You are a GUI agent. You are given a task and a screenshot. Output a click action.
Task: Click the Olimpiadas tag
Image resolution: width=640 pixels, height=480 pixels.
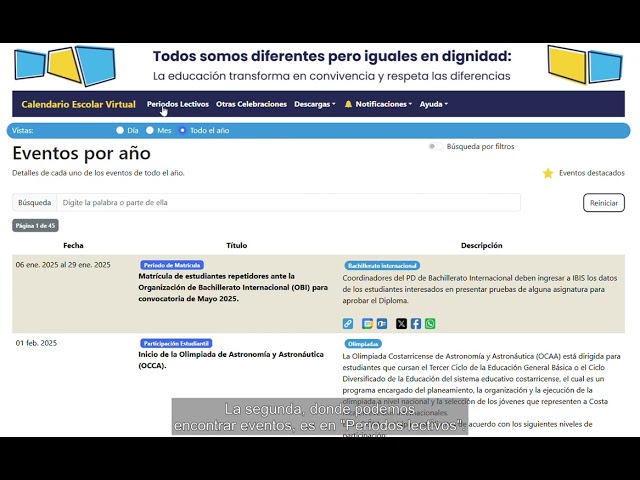coord(363,344)
